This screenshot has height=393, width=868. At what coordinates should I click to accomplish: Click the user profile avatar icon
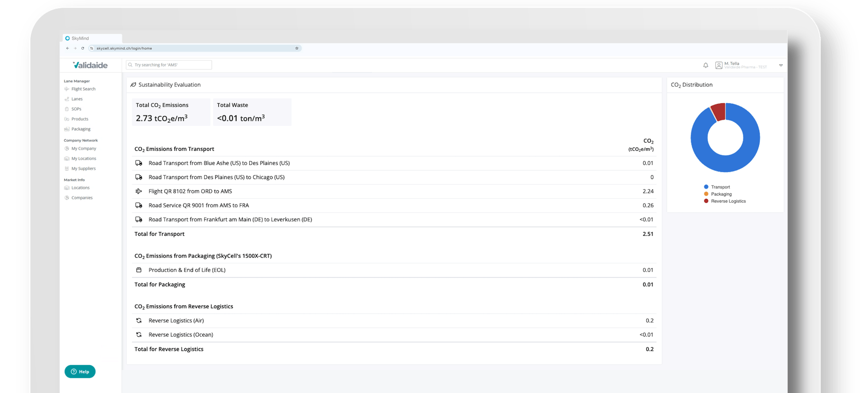pos(719,65)
